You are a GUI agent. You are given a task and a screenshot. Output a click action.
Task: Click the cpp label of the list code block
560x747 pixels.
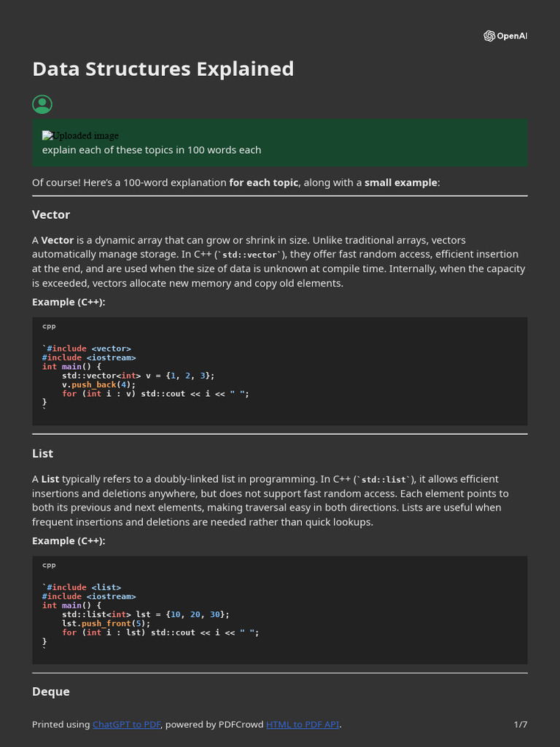tap(49, 565)
